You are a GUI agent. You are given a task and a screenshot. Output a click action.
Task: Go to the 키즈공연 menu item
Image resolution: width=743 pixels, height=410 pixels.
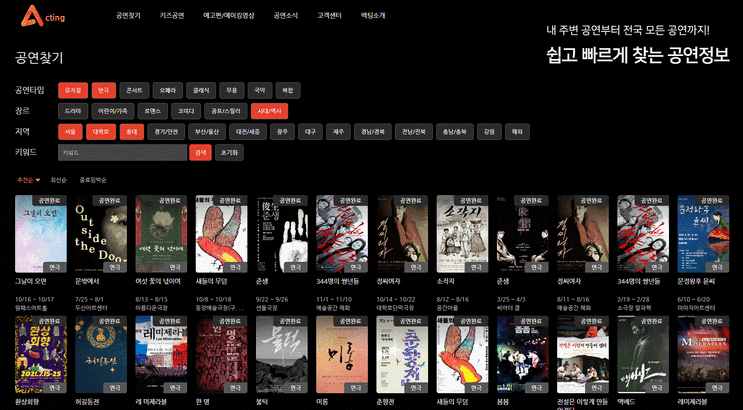pos(172,16)
